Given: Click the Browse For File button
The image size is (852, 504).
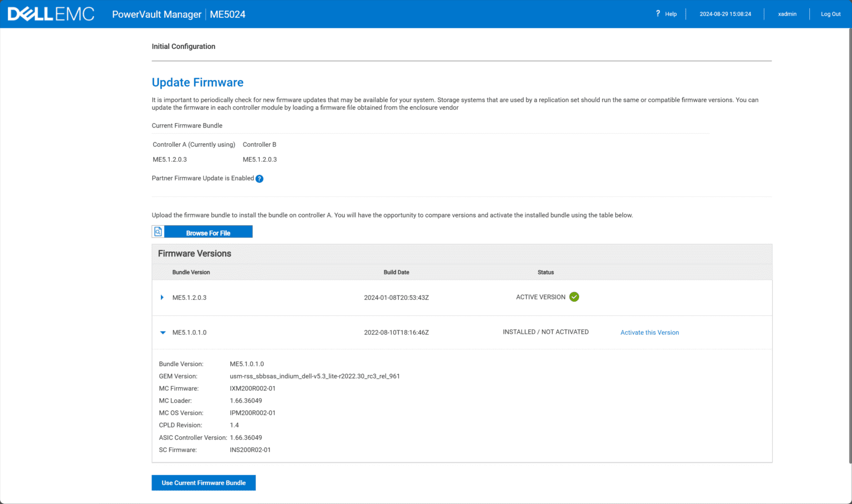Looking at the screenshot, I should (x=209, y=232).
